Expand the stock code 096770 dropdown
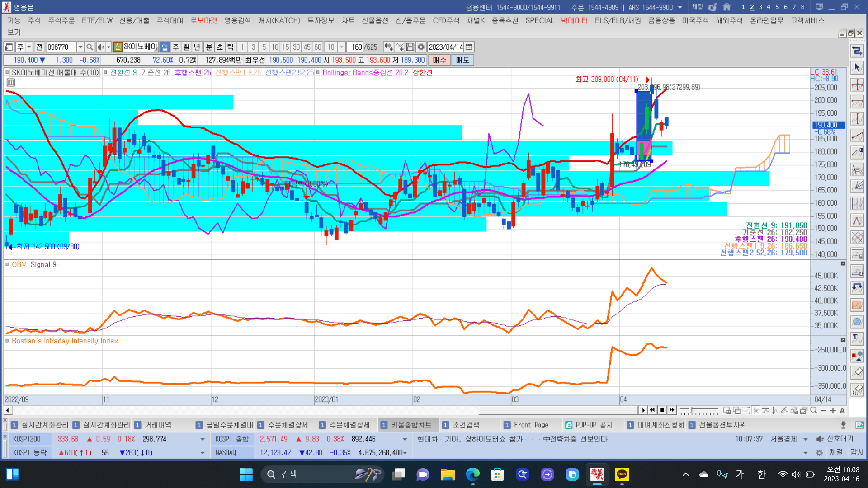This screenshot has width=868, height=488. [80, 47]
